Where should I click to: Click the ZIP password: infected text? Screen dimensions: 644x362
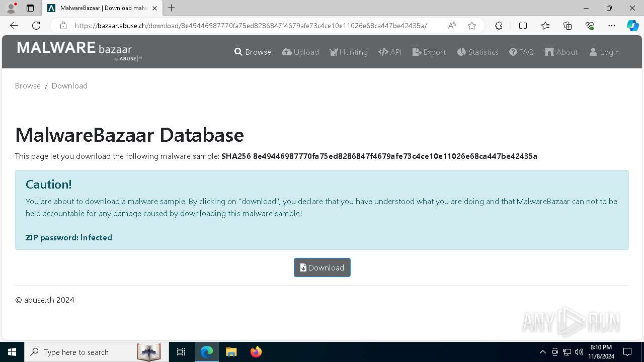coord(69,237)
